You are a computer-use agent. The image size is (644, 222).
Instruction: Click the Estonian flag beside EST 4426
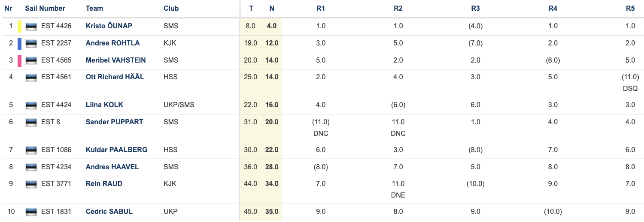(31, 26)
